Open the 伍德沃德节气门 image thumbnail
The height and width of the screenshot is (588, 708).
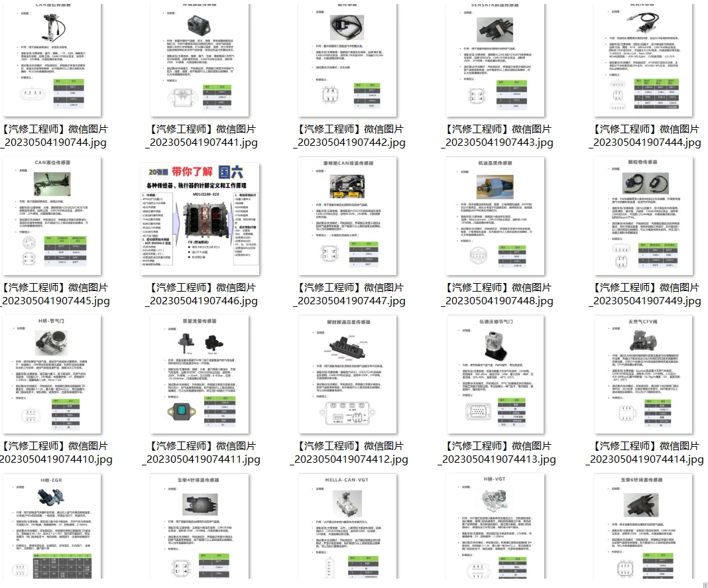pos(497,375)
